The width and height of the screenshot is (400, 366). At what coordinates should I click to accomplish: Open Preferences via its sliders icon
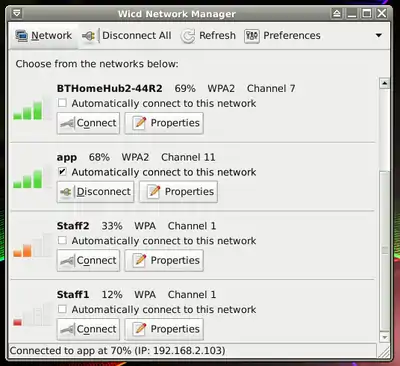(x=252, y=36)
